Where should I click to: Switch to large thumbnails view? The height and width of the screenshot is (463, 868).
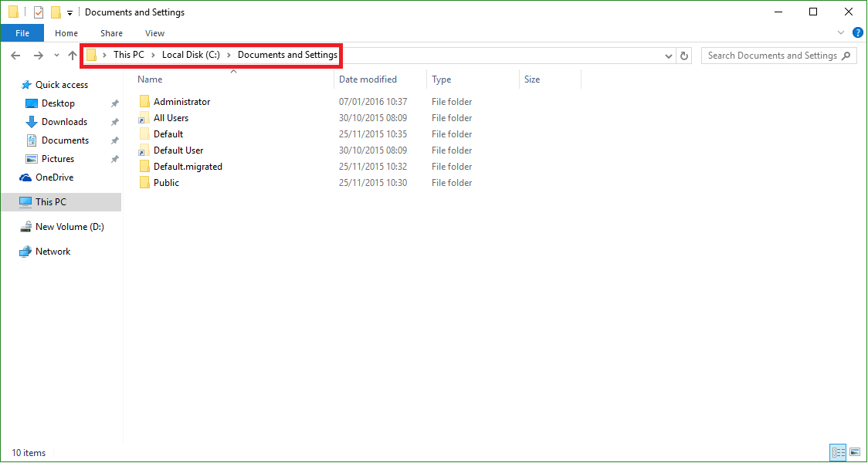coord(855,452)
